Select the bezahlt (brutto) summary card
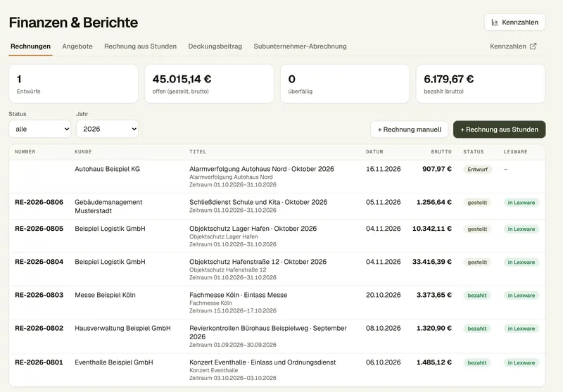This screenshot has width=563, height=392. [x=481, y=84]
